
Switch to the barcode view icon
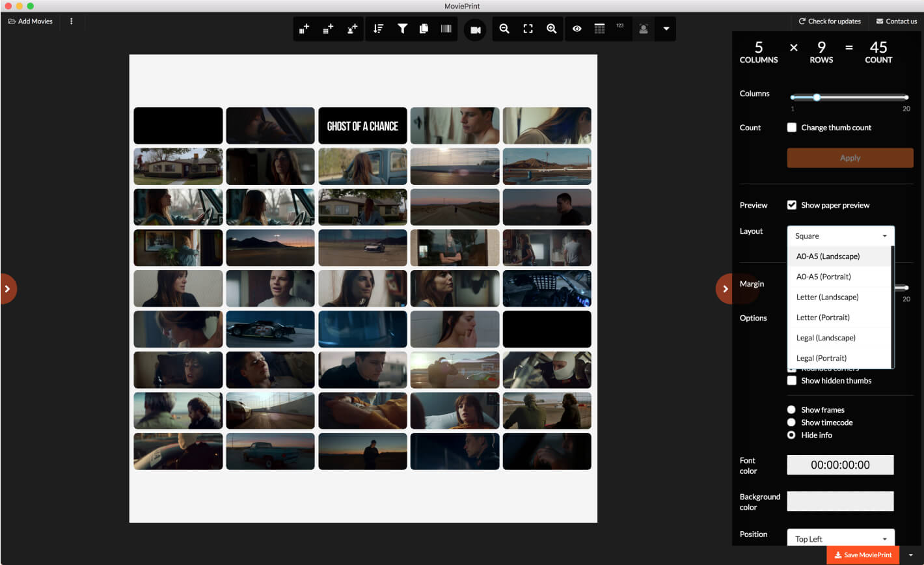[x=446, y=29]
